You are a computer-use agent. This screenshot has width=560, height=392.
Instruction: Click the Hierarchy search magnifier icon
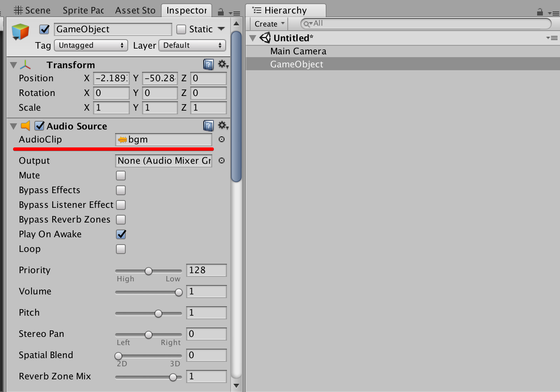pos(308,24)
